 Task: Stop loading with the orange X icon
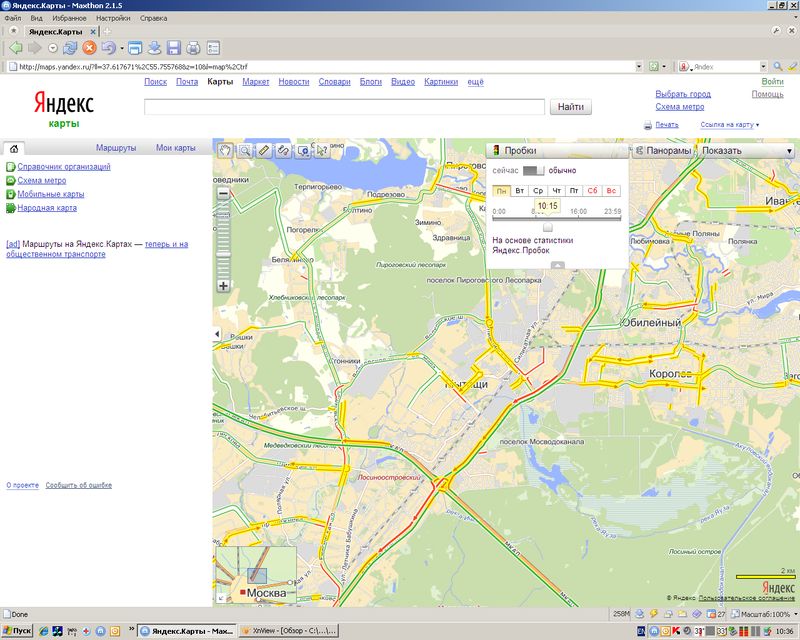(89, 48)
